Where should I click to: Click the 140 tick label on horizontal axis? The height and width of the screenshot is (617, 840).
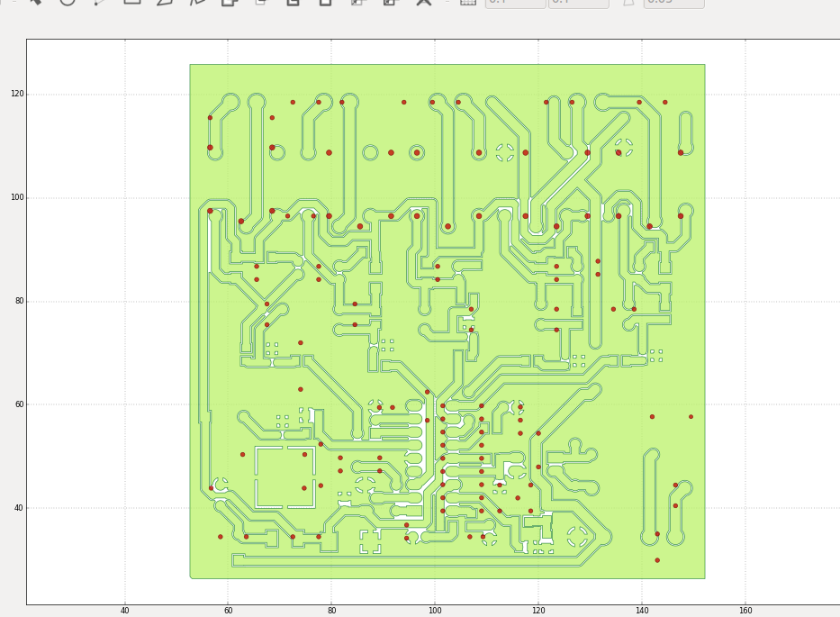point(642,610)
